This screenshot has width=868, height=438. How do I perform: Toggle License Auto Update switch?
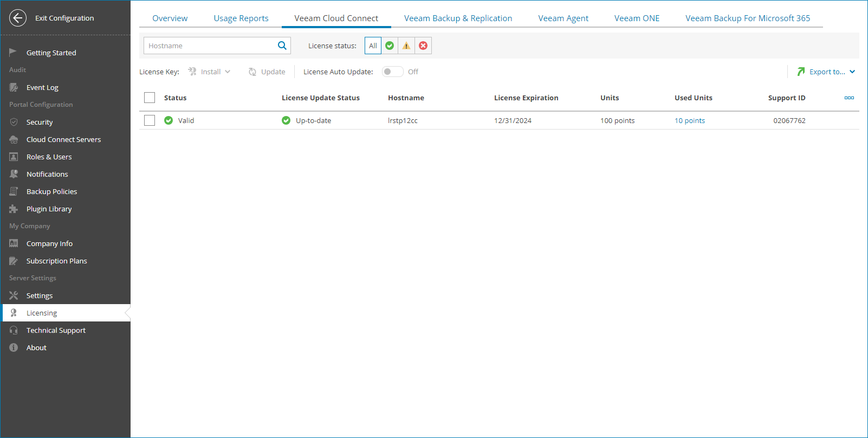(392, 72)
